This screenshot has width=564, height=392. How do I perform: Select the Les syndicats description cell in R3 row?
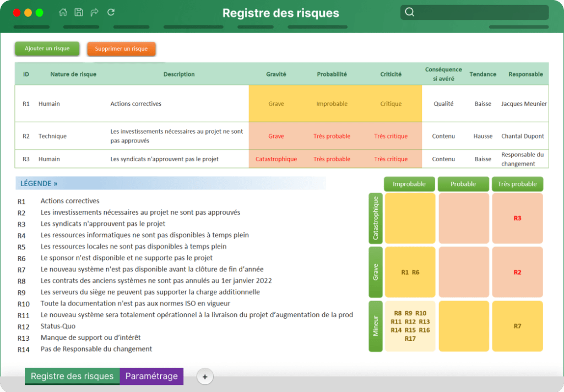[164, 159]
